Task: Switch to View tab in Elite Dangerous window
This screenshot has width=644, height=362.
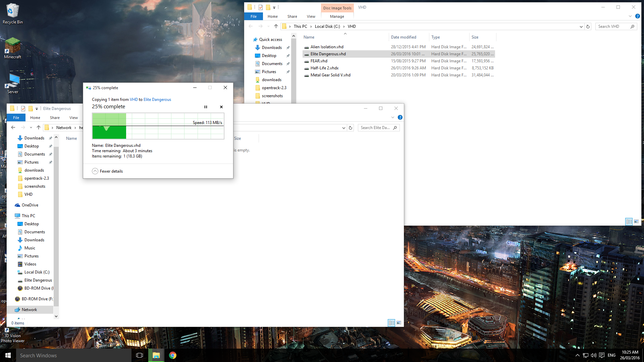Action: (x=73, y=118)
